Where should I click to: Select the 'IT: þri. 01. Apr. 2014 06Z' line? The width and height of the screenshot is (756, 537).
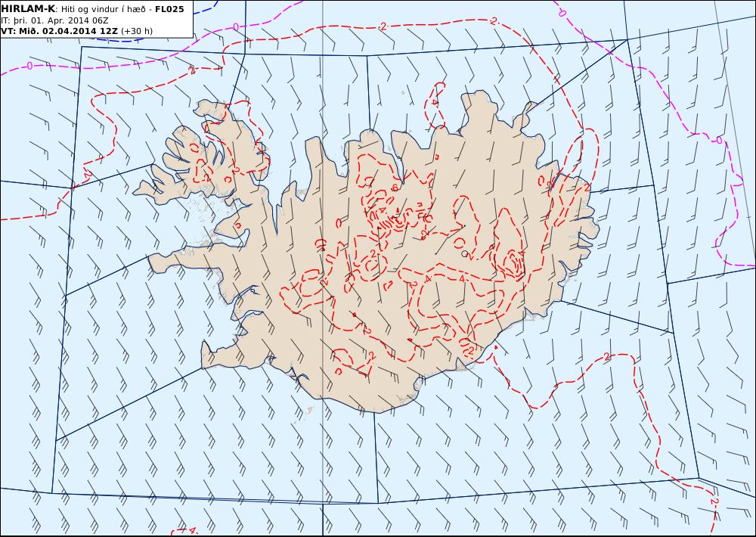54,20
